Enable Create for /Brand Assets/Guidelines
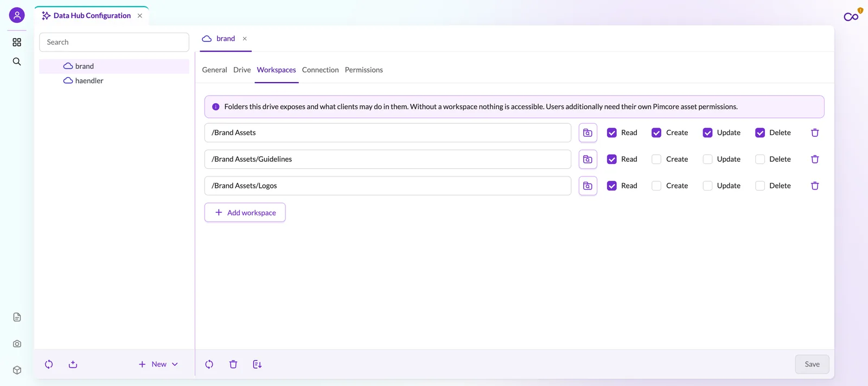 656,160
